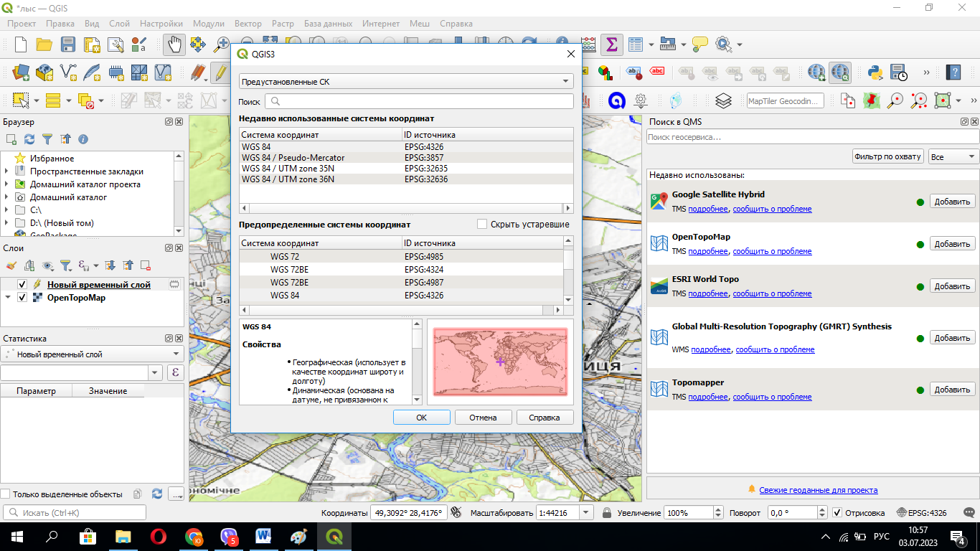This screenshot has width=980, height=551.
Task: Open the 'Растр' menu
Action: click(x=283, y=24)
